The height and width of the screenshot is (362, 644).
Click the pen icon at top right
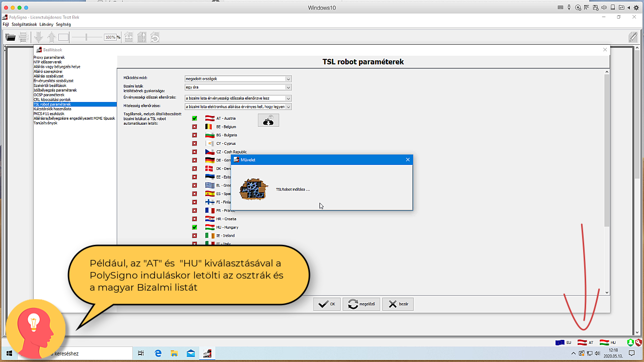tap(633, 37)
